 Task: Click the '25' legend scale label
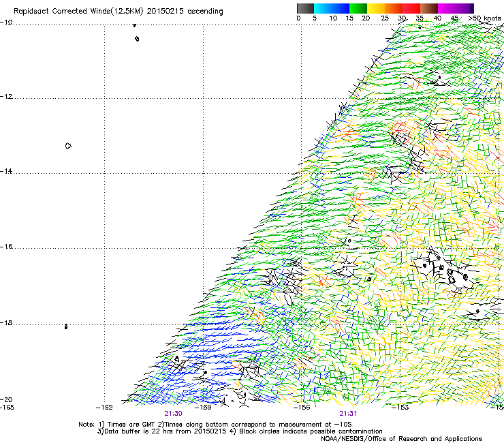pos(385,18)
